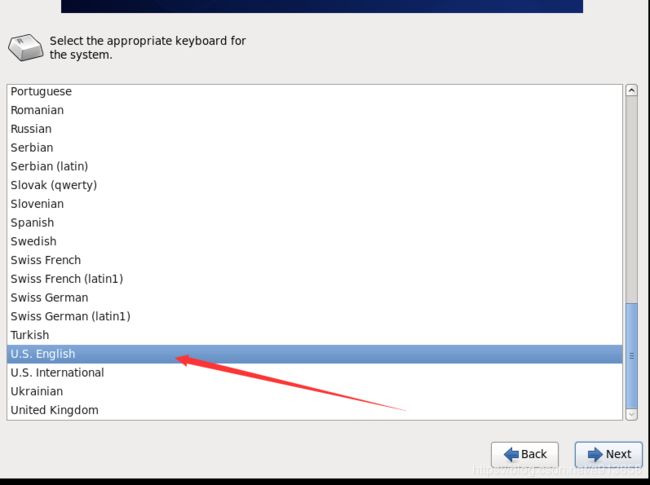Go to the Next installer step
The image size is (650, 485).
click(x=609, y=454)
